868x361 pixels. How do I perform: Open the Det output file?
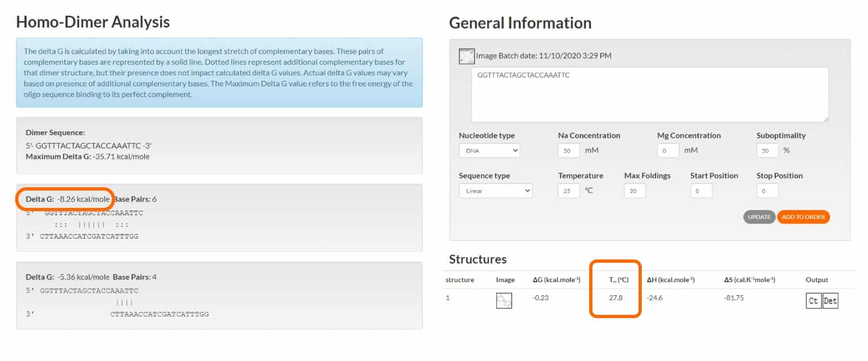pyautogui.click(x=830, y=301)
